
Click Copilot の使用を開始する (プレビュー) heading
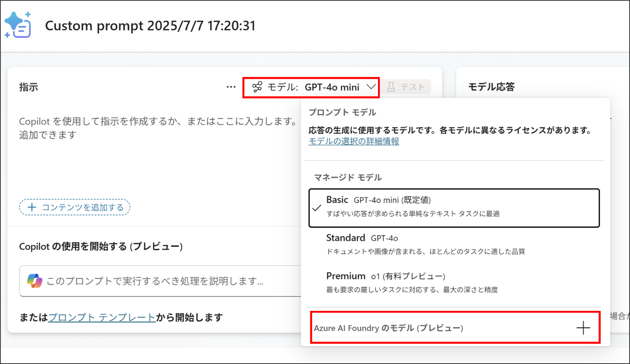click(x=101, y=247)
